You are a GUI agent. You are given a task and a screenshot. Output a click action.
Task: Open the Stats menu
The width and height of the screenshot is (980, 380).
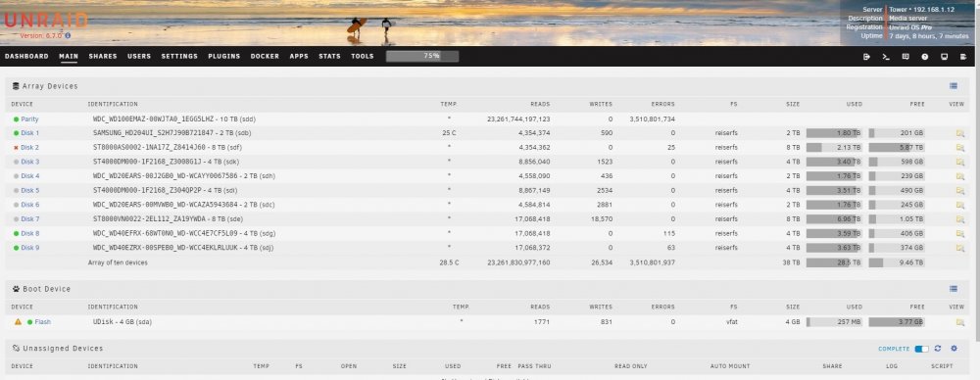coord(329,56)
